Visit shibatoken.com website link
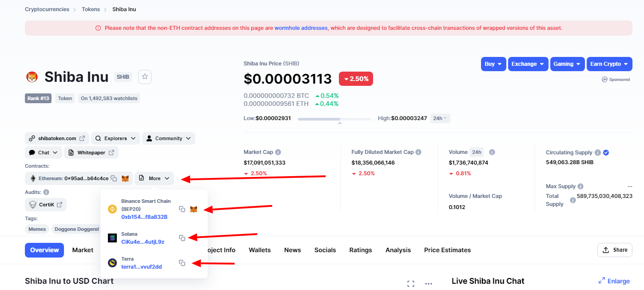The width and height of the screenshot is (644, 290). [57, 138]
